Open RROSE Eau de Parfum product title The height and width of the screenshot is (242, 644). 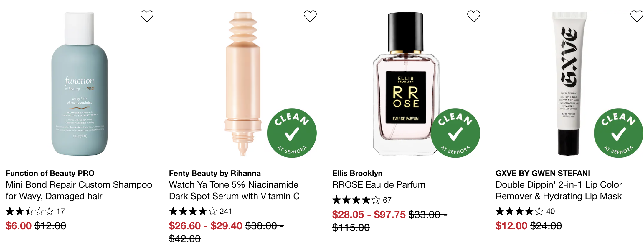(379, 185)
